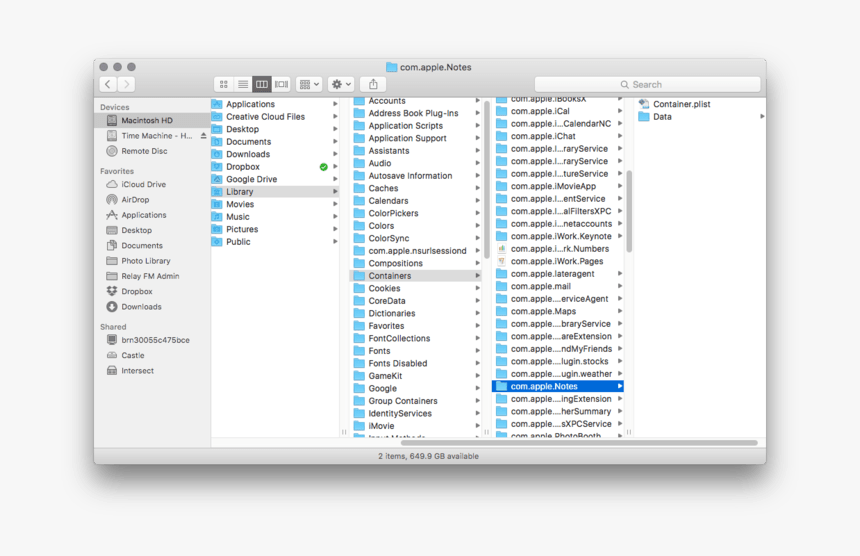This screenshot has height=556, width=860.
Task: Expand the Movies folder arrow
Action: click(335, 204)
